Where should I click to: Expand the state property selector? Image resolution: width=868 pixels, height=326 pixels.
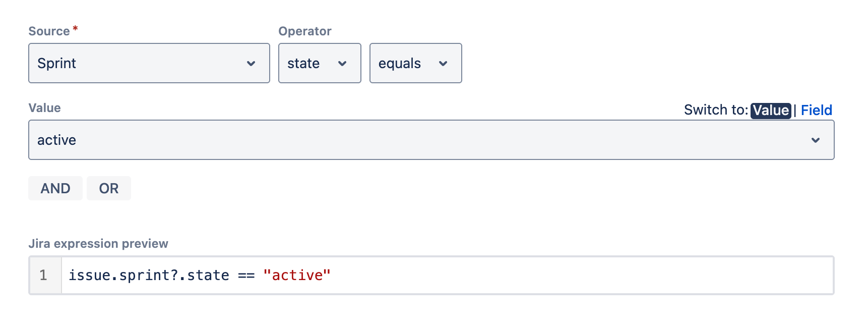[x=319, y=63]
